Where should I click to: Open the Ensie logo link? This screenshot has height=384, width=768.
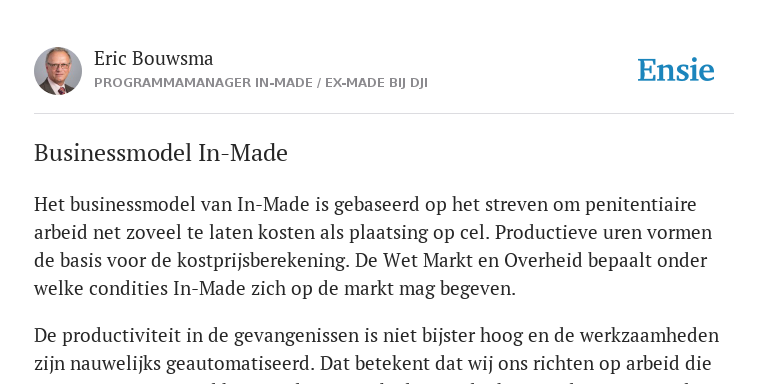tap(676, 70)
